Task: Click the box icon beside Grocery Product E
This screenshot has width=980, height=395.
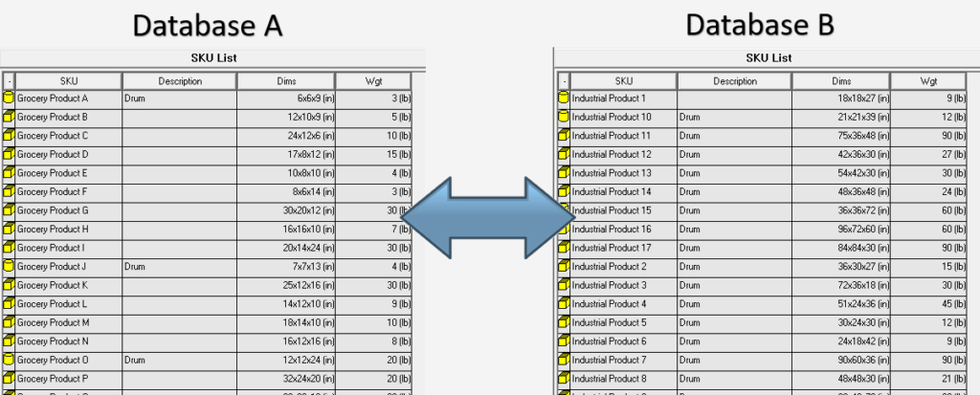Action: 9,172
